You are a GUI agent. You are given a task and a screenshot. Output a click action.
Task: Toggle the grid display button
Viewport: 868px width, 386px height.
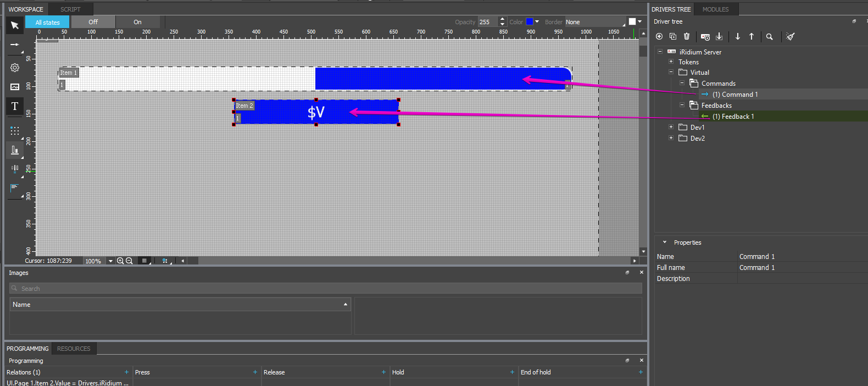click(x=145, y=261)
